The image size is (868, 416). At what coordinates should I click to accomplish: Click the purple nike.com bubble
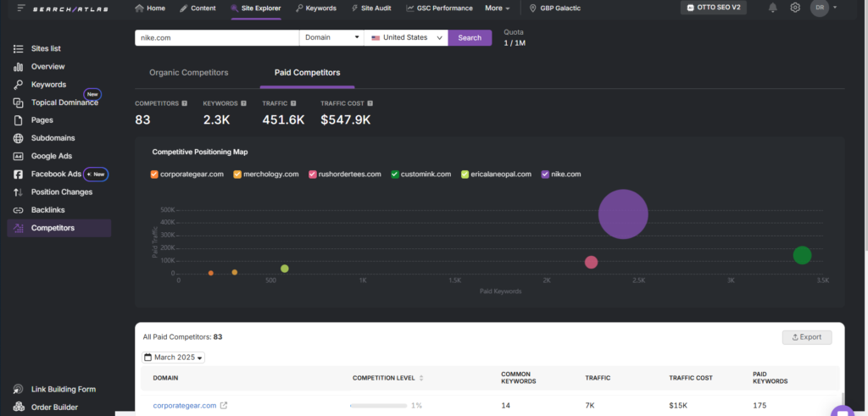click(x=623, y=214)
